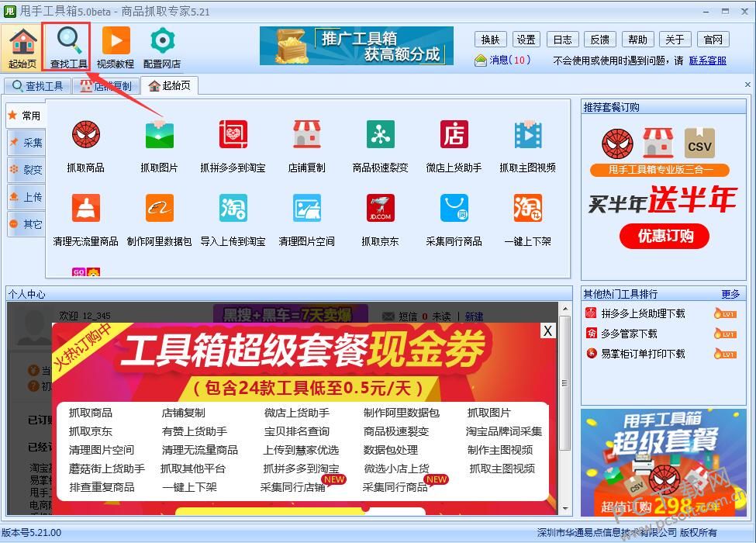Close the tab panel with the small x
The height and width of the screenshot is (543, 756).
pyautogui.click(x=747, y=85)
